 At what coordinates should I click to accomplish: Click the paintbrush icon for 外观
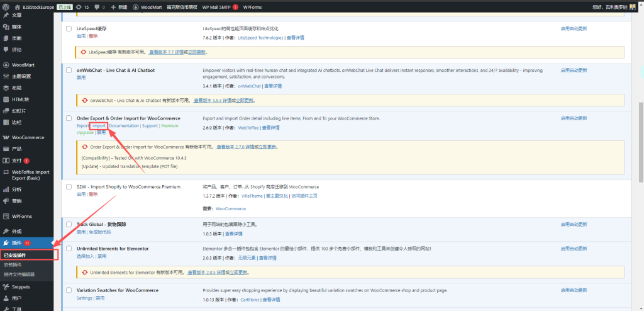click(x=6, y=231)
